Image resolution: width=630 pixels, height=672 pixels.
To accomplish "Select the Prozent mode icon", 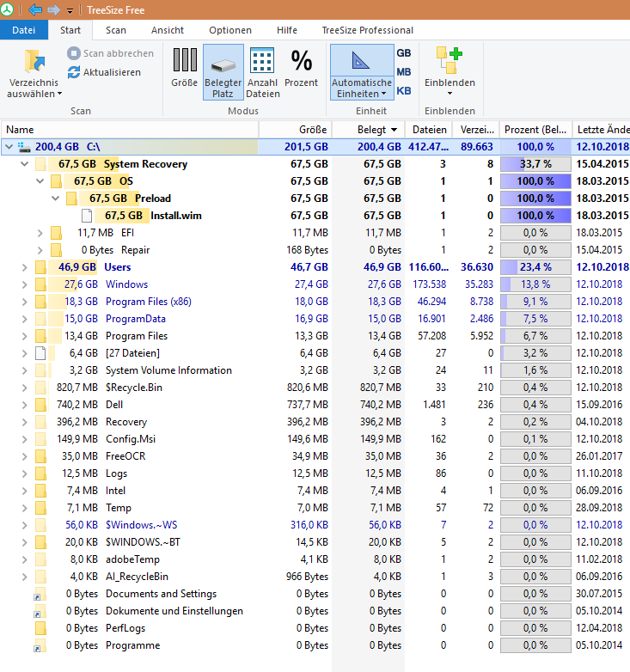I will pos(302,60).
